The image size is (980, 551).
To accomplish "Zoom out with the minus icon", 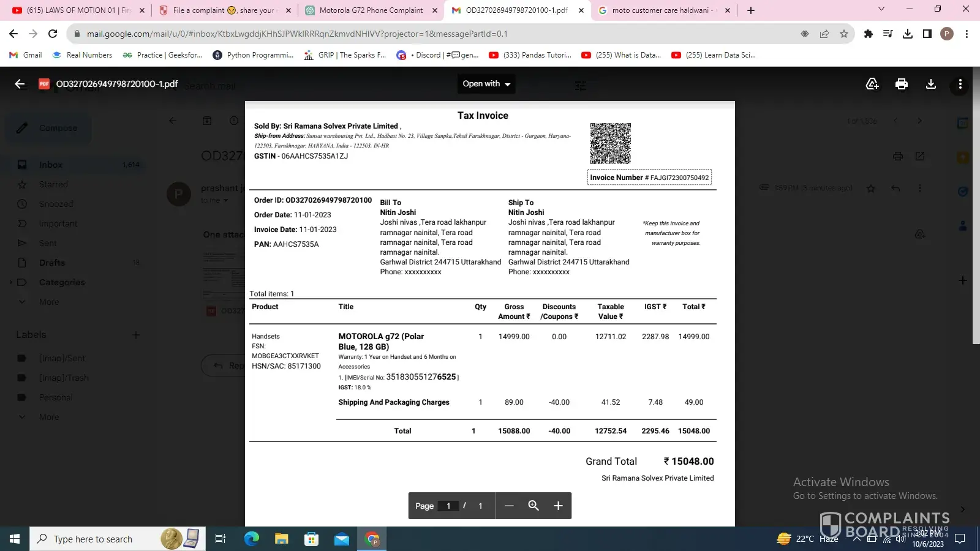I will pyautogui.click(x=509, y=506).
